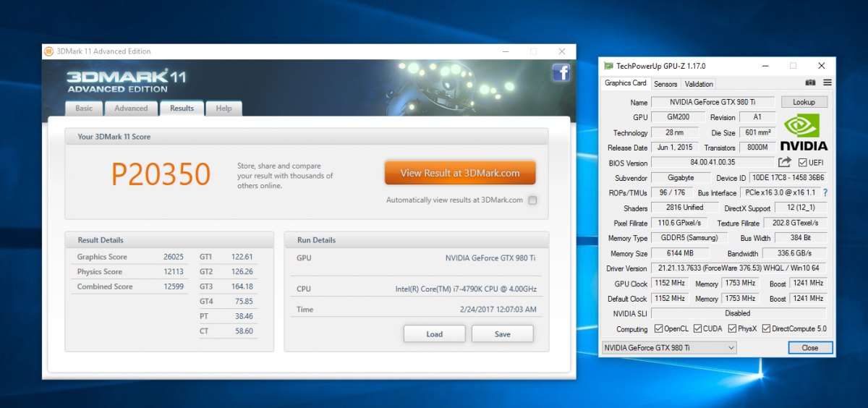The image size is (868, 408).
Task: Toggle the CUDA checkbox
Action: (x=697, y=328)
